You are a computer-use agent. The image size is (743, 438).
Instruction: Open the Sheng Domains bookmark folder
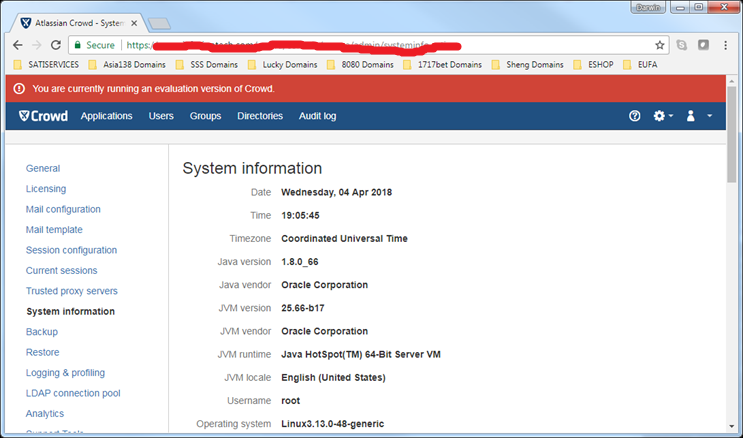click(528, 64)
